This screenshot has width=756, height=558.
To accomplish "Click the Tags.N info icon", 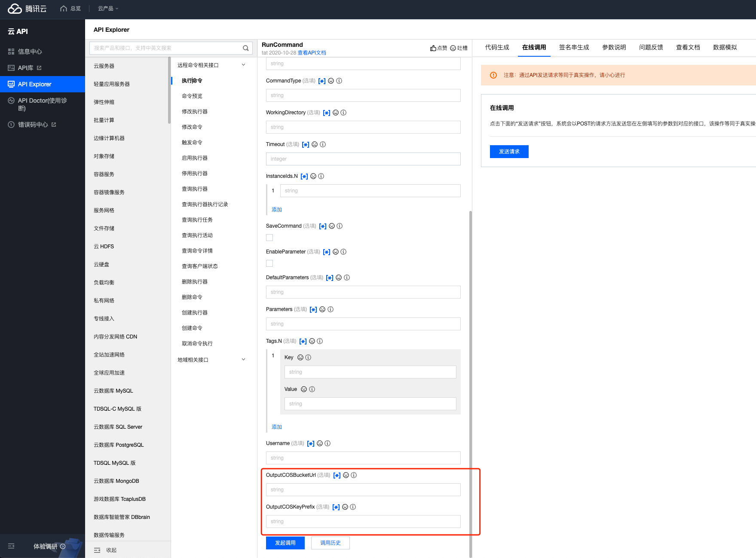I will pyautogui.click(x=320, y=341).
